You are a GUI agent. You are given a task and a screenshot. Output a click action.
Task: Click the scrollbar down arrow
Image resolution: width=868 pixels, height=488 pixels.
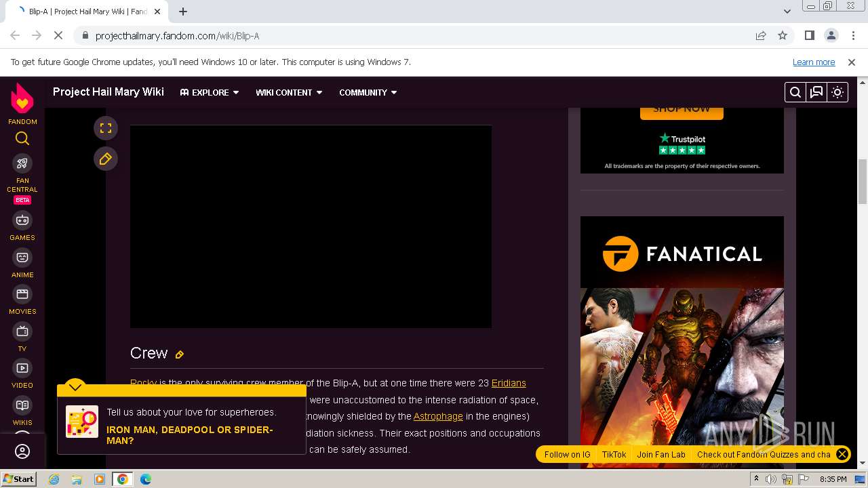pyautogui.click(x=863, y=464)
